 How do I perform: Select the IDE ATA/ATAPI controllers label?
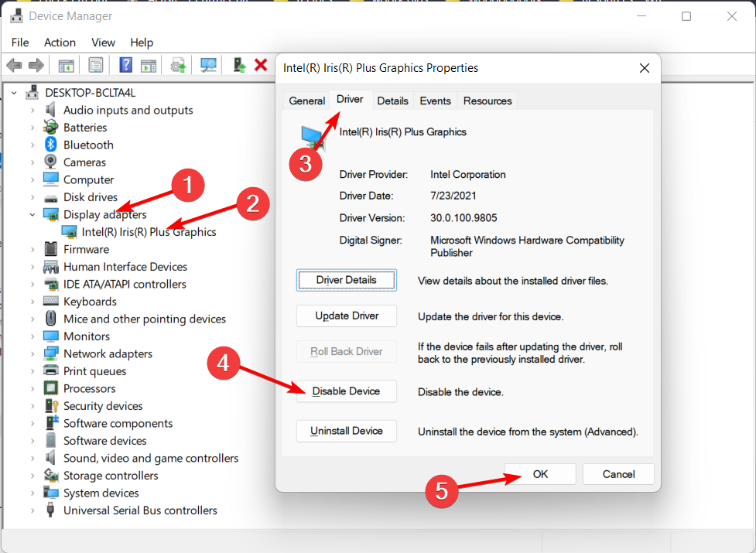(x=125, y=284)
